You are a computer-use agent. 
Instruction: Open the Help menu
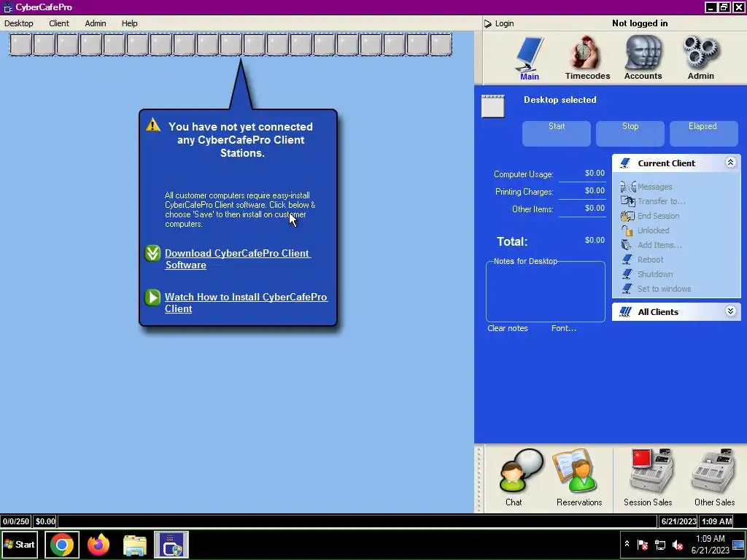point(129,23)
